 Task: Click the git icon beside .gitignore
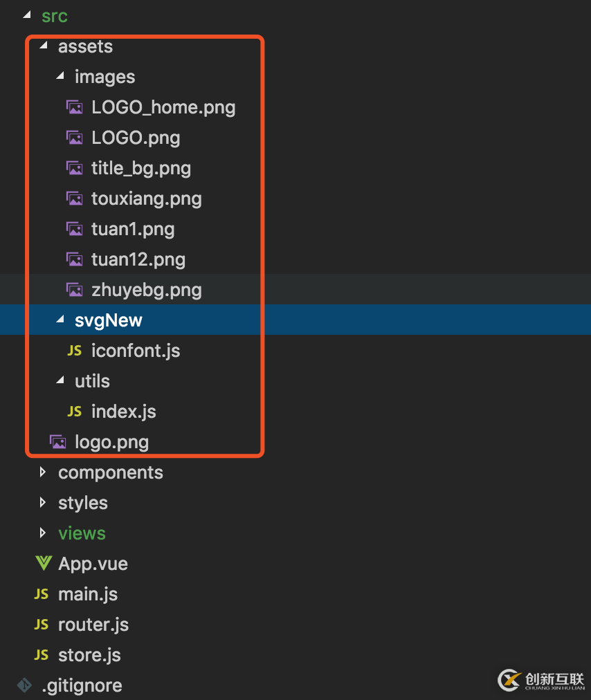point(24,685)
